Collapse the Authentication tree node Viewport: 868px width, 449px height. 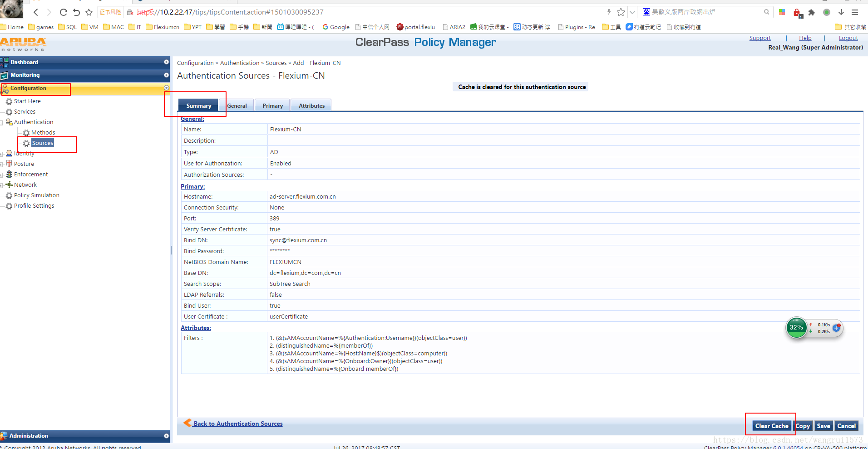pyautogui.click(x=2, y=123)
